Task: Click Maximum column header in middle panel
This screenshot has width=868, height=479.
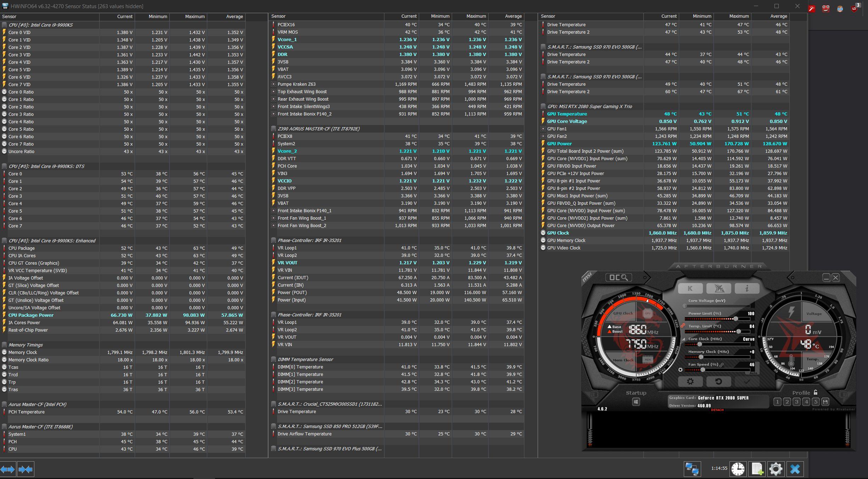Action: [x=470, y=16]
